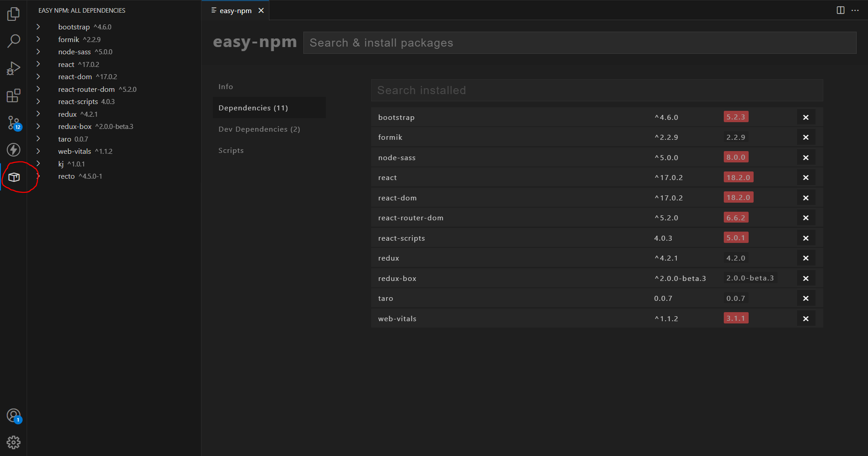Select the Dev Dependencies (2) section
868x456 pixels.
click(269, 129)
